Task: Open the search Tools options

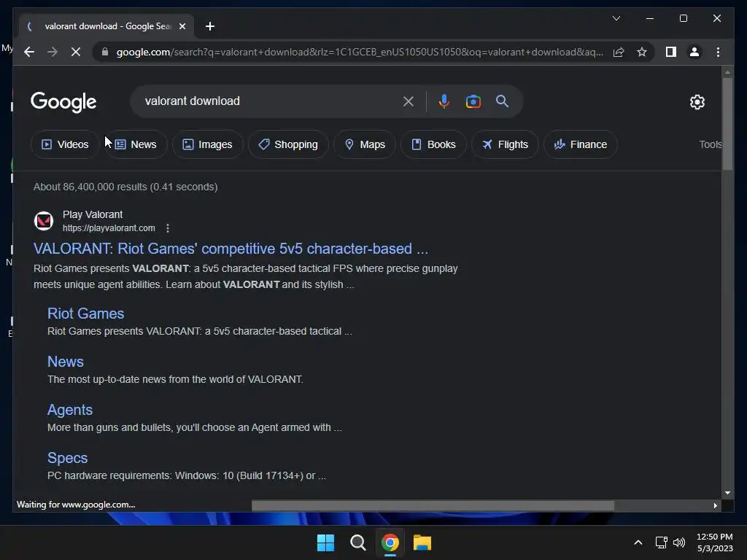Action: pos(711,144)
